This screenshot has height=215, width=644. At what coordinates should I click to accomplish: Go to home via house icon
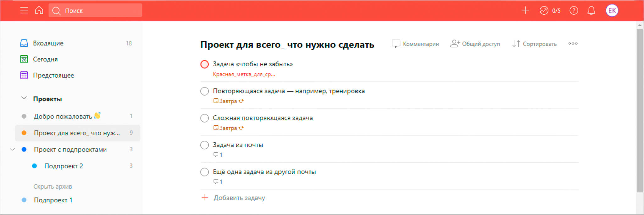tap(39, 10)
